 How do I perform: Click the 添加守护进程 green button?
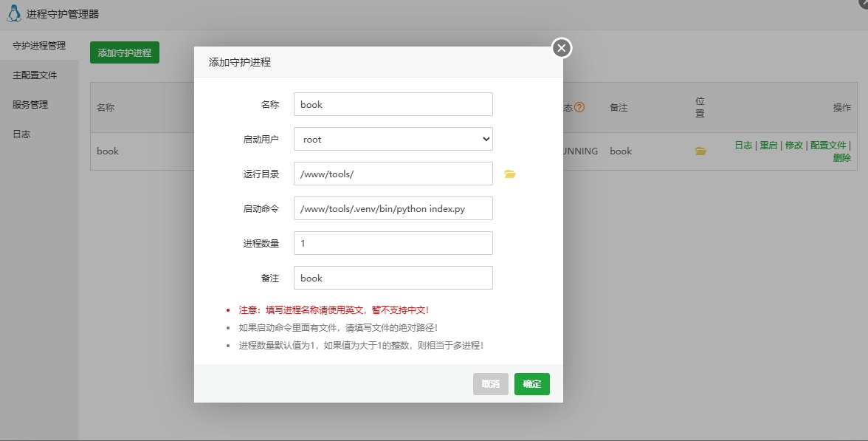tap(125, 53)
